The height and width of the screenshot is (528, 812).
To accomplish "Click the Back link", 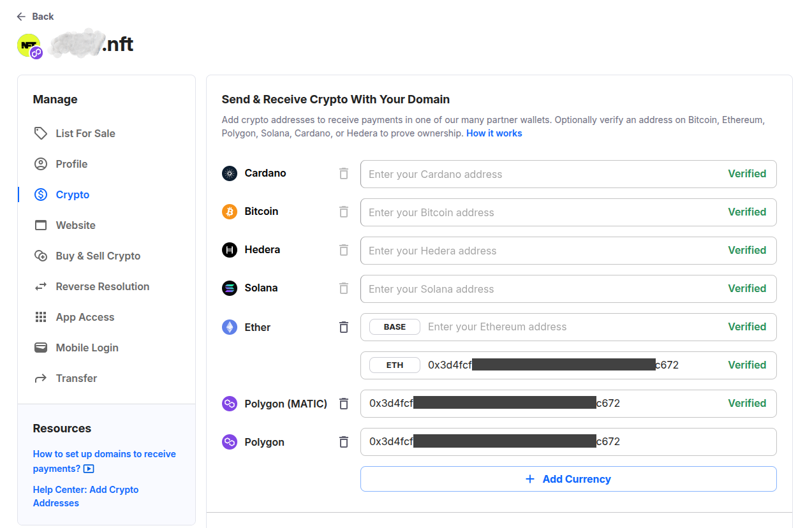I will pos(43,17).
